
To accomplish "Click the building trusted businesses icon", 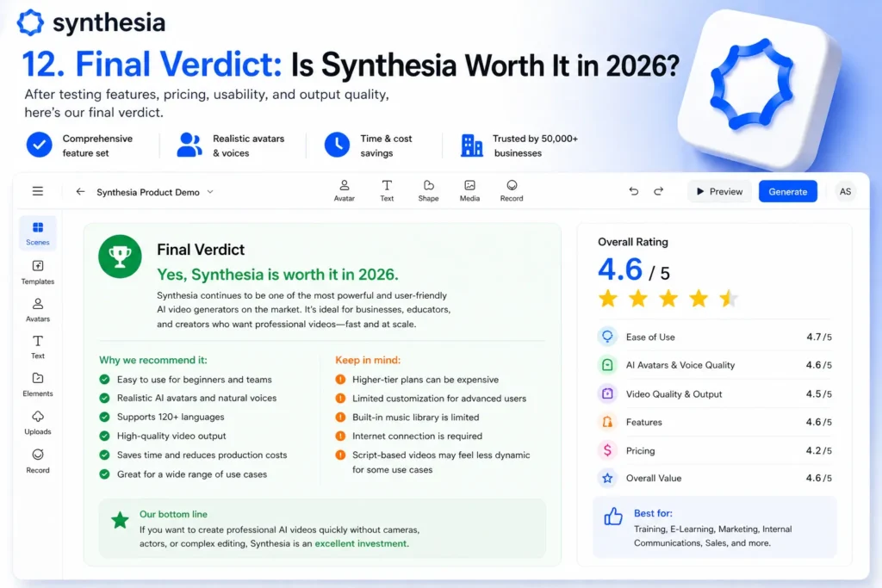I will click(x=471, y=145).
